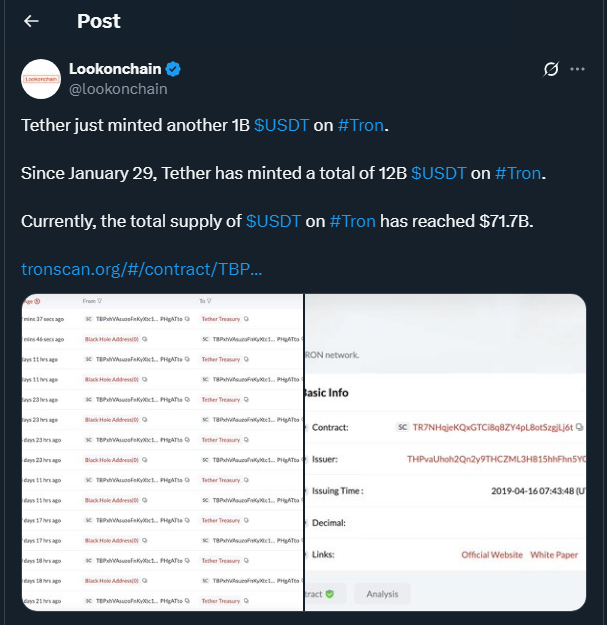Click the copy icon after the contract address
The width and height of the screenshot is (607, 625).
click(580, 427)
